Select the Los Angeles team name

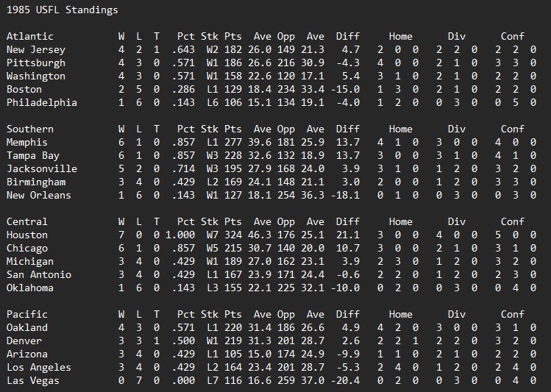pos(38,367)
